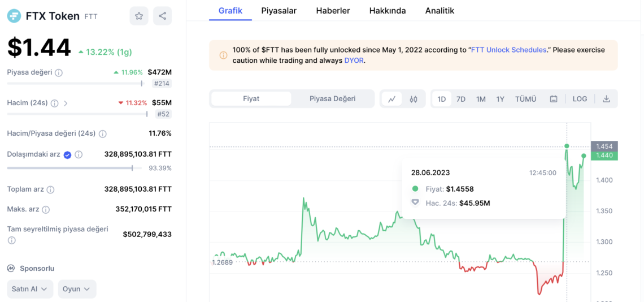This screenshot has height=302, width=644.
Task: Open the calendar date range picker
Action: (553, 99)
